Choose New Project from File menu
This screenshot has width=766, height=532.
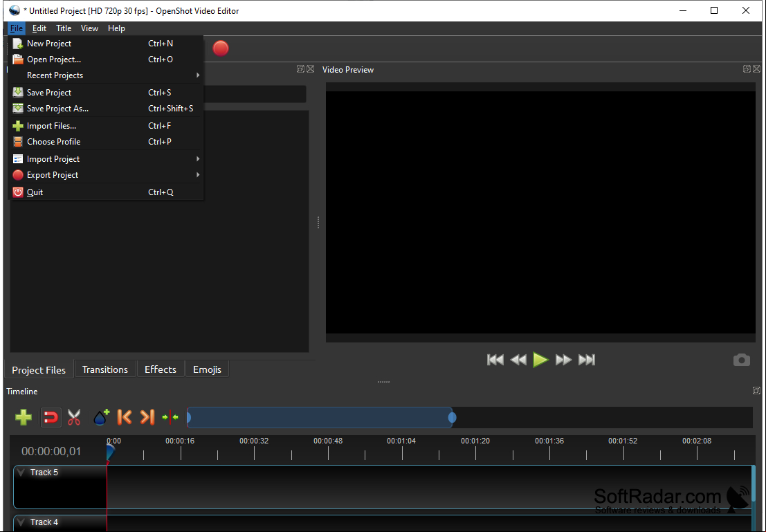[x=105, y=44]
